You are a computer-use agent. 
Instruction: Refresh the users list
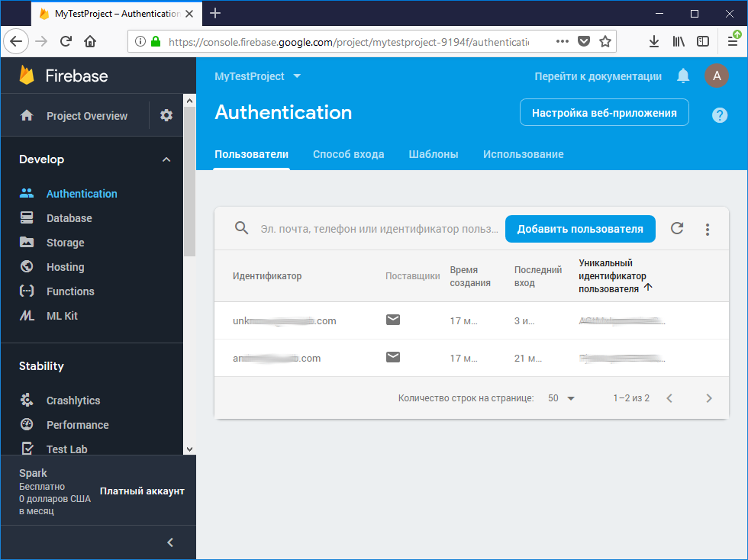point(677,229)
